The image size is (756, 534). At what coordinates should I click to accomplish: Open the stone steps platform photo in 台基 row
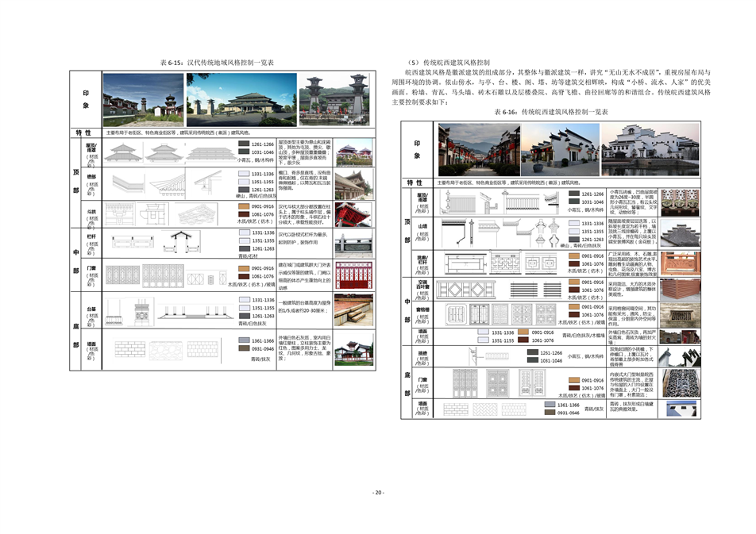353,310
